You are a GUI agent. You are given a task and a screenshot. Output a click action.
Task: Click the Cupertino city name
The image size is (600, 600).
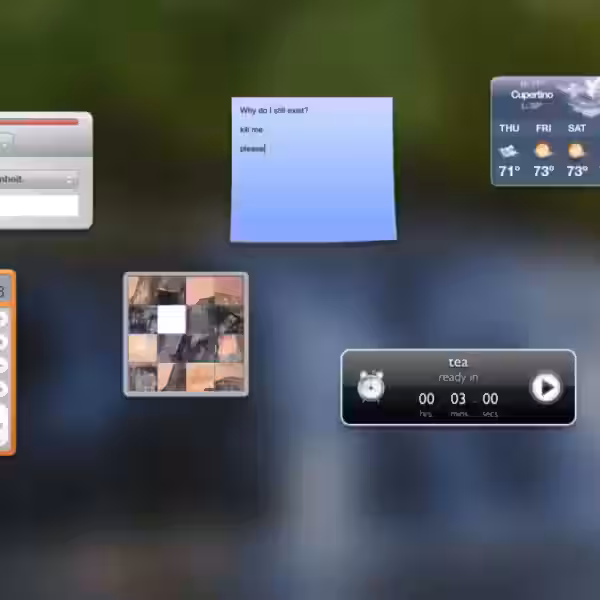[531, 95]
